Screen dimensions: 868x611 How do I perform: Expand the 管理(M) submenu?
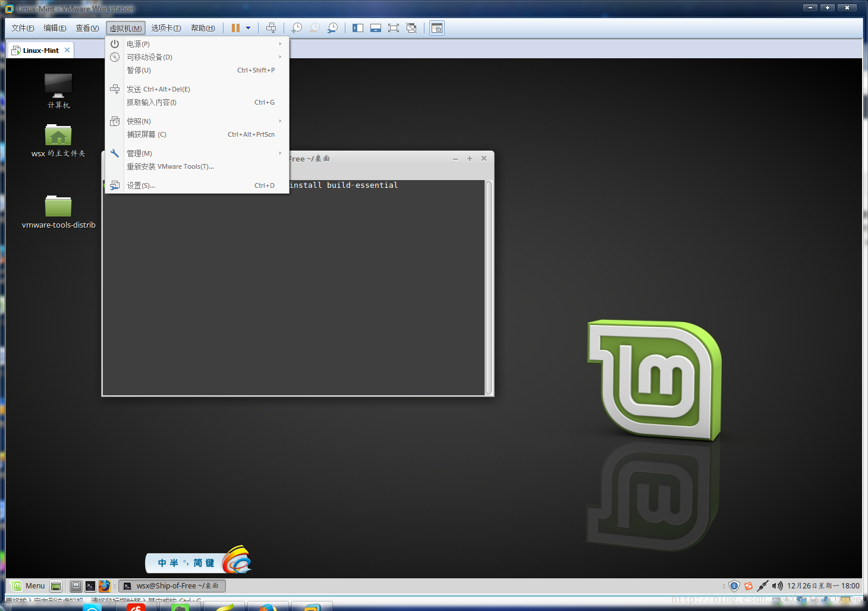tap(197, 153)
